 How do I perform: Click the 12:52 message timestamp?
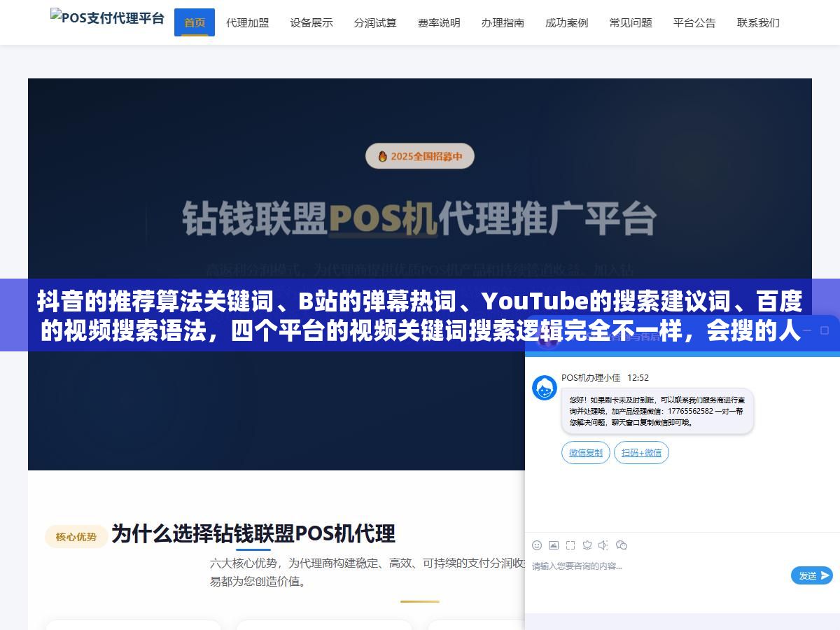click(x=638, y=377)
